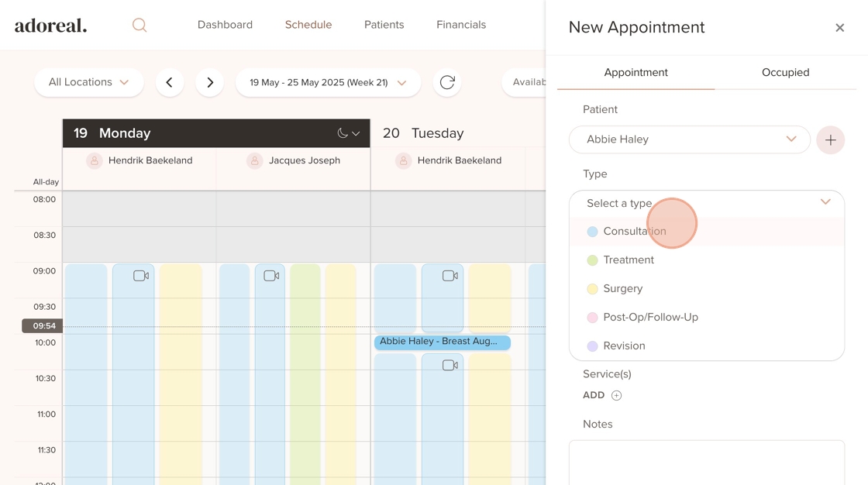Add new patient plus button
Screen dimensions: 868x485
(x=830, y=140)
